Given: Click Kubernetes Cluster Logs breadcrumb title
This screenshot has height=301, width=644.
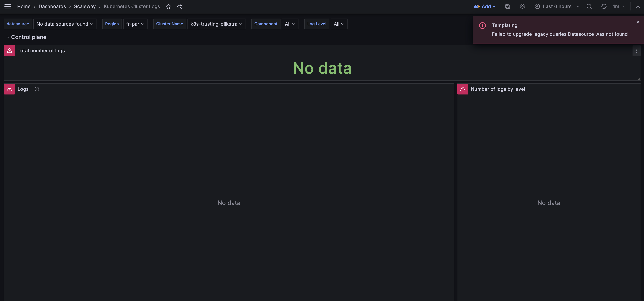Looking at the screenshot, I should pos(132,7).
